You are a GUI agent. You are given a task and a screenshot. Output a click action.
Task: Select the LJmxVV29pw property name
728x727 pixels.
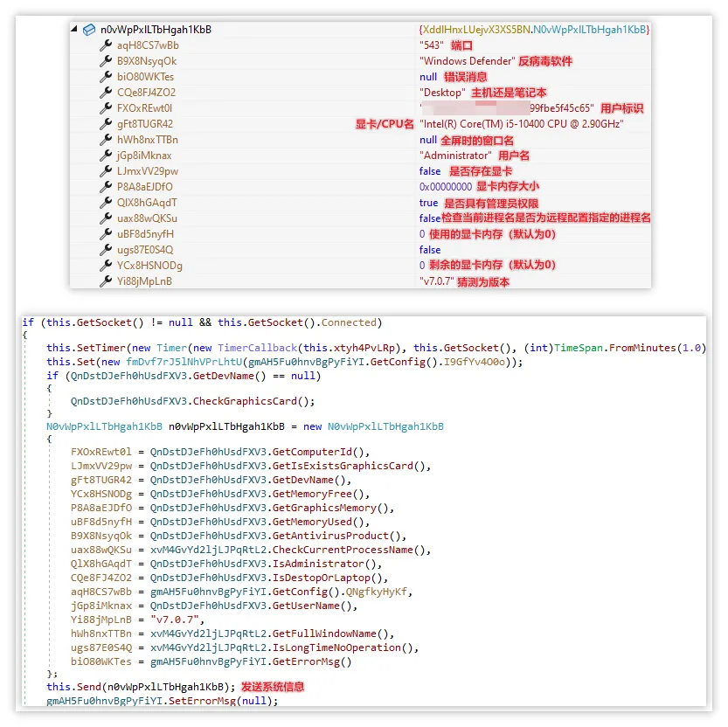147,171
